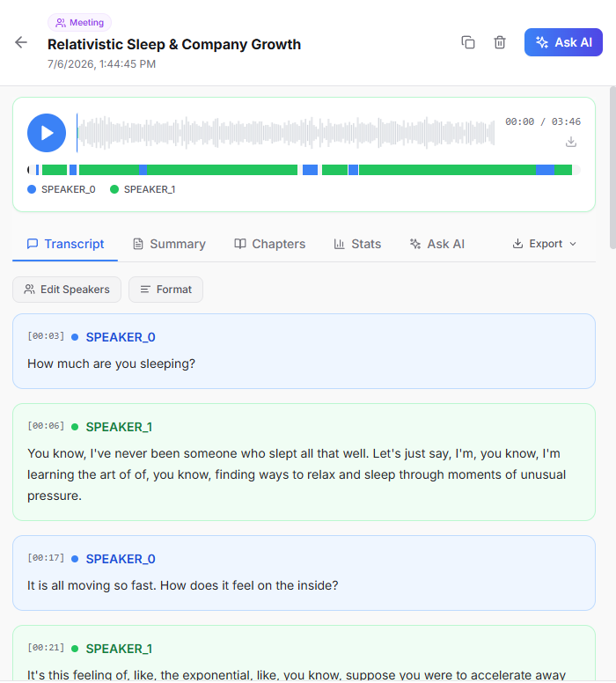Click the [00:06] timestamp

coord(46,426)
